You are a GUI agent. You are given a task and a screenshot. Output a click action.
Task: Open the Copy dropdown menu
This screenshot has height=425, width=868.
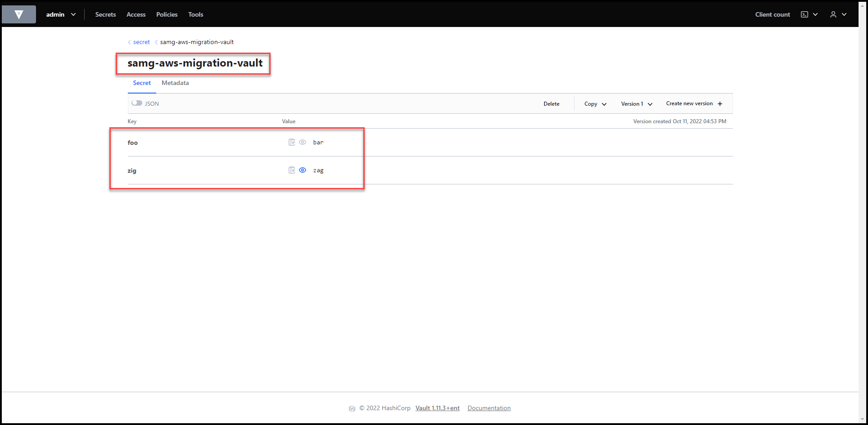point(595,103)
